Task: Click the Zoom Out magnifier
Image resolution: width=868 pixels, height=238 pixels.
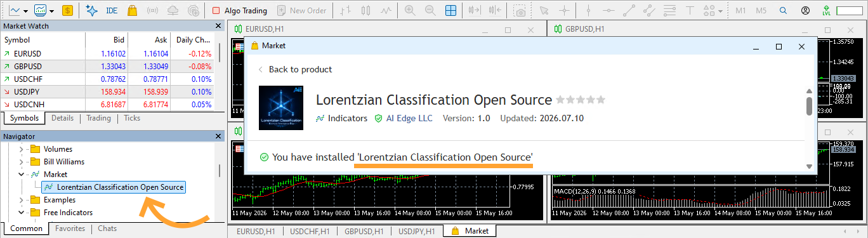Action: click(x=430, y=11)
